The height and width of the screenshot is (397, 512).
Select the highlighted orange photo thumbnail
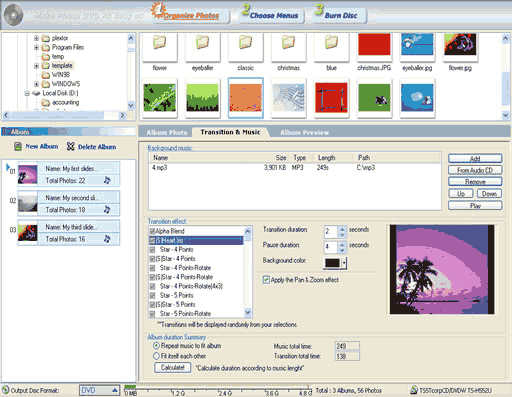click(x=246, y=98)
